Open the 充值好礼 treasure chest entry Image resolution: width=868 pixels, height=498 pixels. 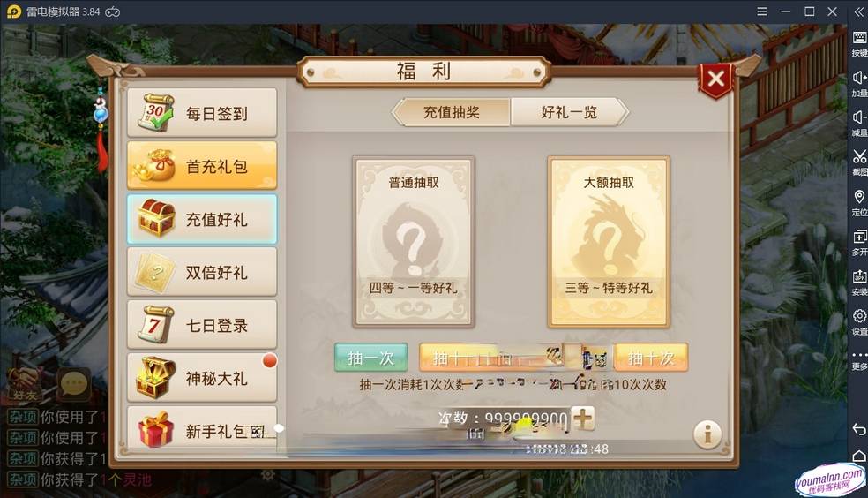click(202, 219)
